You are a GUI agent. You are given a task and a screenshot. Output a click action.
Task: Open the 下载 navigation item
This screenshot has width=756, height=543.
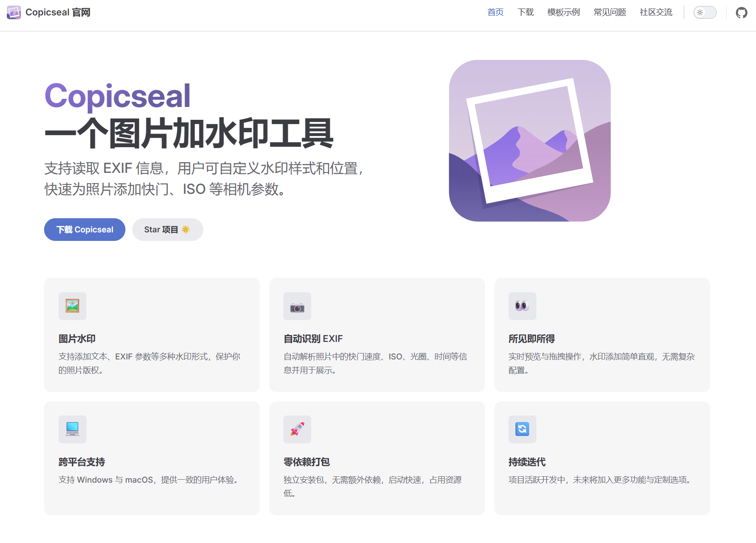pyautogui.click(x=525, y=12)
